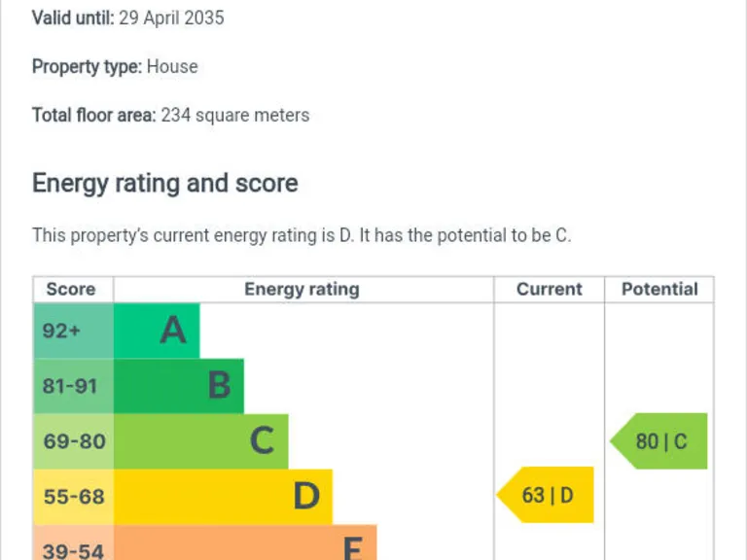This screenshot has height=560, width=747.
Task: Click the 55-68 score cell
Action: pos(73,497)
